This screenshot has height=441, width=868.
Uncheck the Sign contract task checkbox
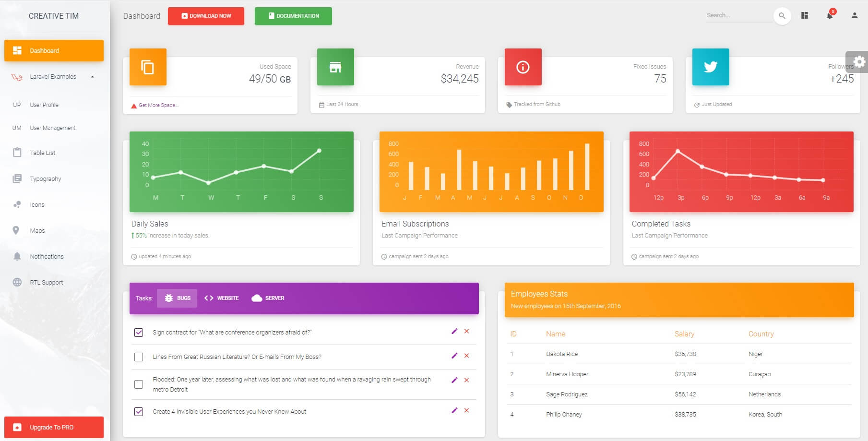click(139, 332)
